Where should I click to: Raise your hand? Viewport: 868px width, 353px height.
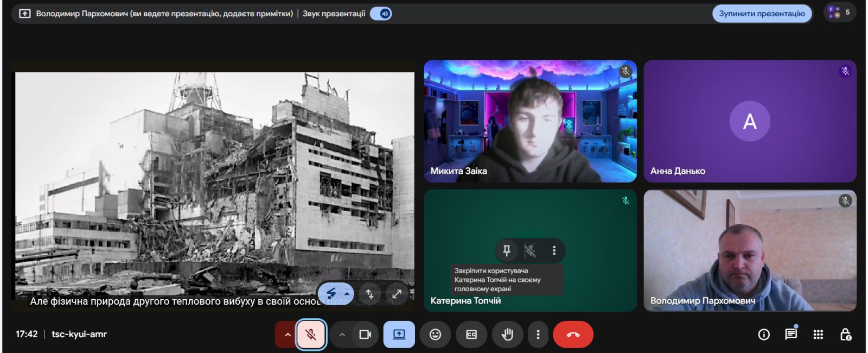pyautogui.click(x=507, y=335)
